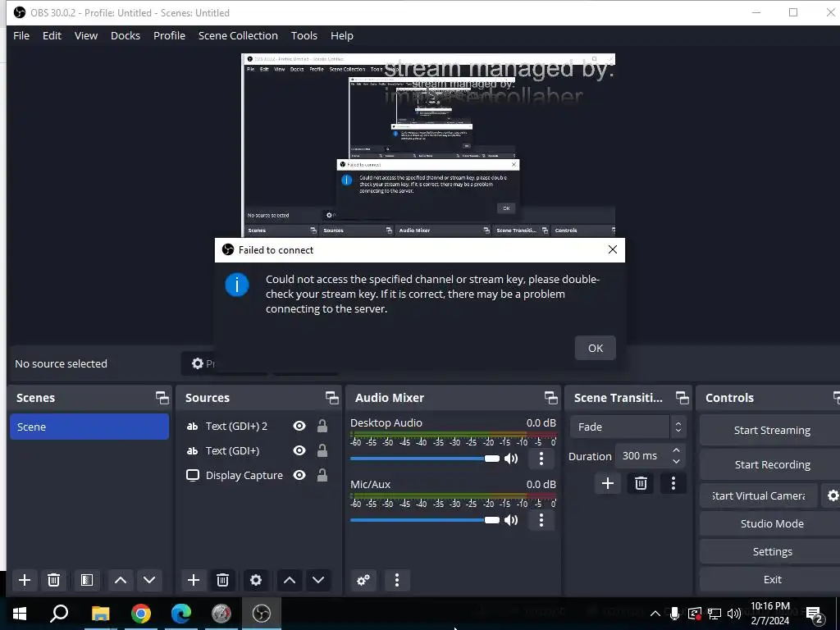This screenshot has height=630, width=840.
Task: Open the Tools menu
Action: click(x=304, y=35)
